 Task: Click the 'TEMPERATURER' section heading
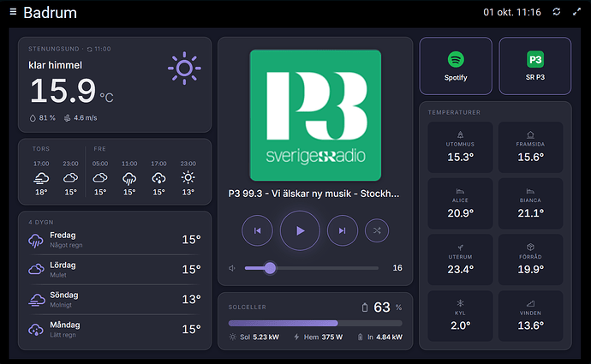click(454, 112)
